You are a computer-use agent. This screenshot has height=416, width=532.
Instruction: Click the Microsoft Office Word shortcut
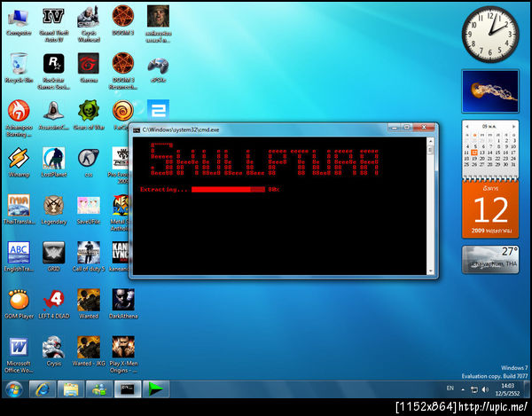19,354
